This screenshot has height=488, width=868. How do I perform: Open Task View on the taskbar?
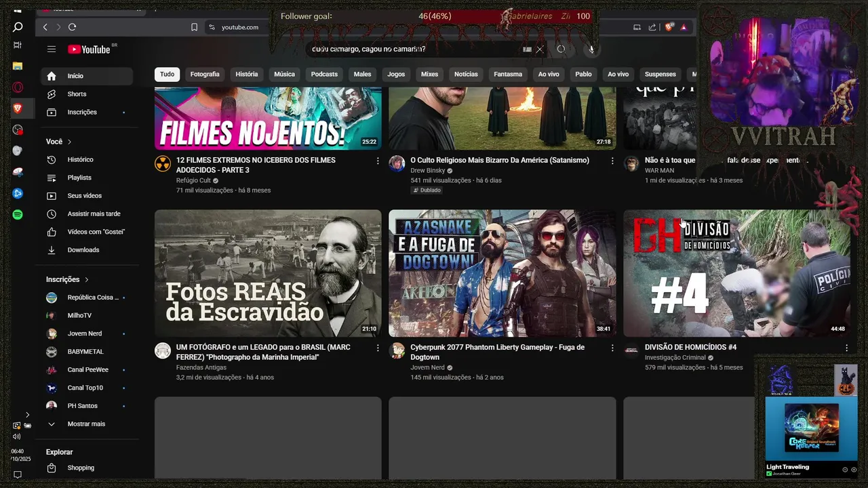18,45
